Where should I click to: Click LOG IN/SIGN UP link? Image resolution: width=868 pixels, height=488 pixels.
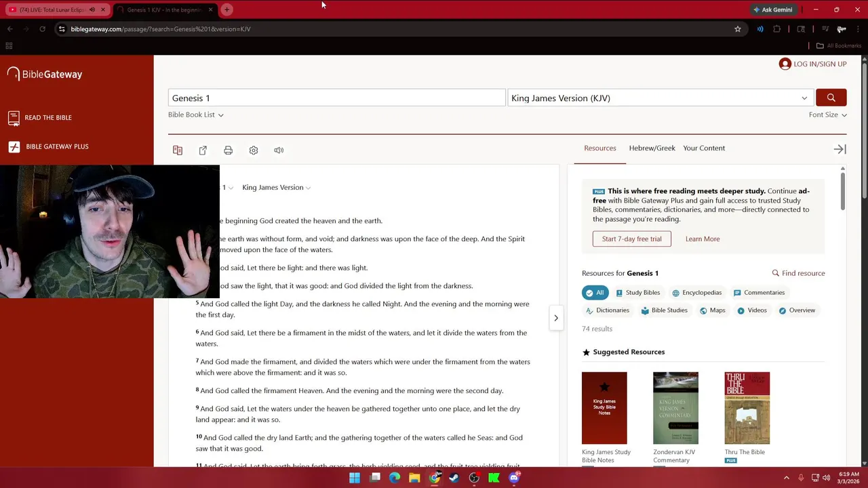point(812,64)
